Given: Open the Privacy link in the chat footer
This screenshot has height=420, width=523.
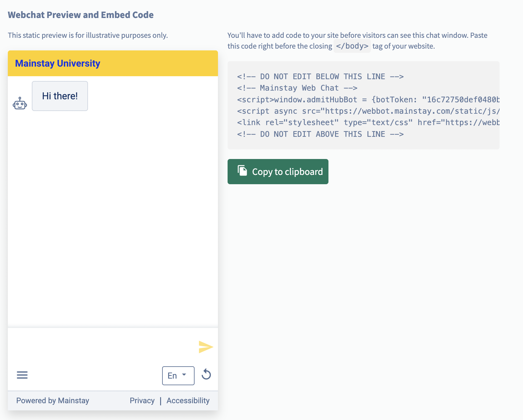Looking at the screenshot, I should tap(142, 400).
